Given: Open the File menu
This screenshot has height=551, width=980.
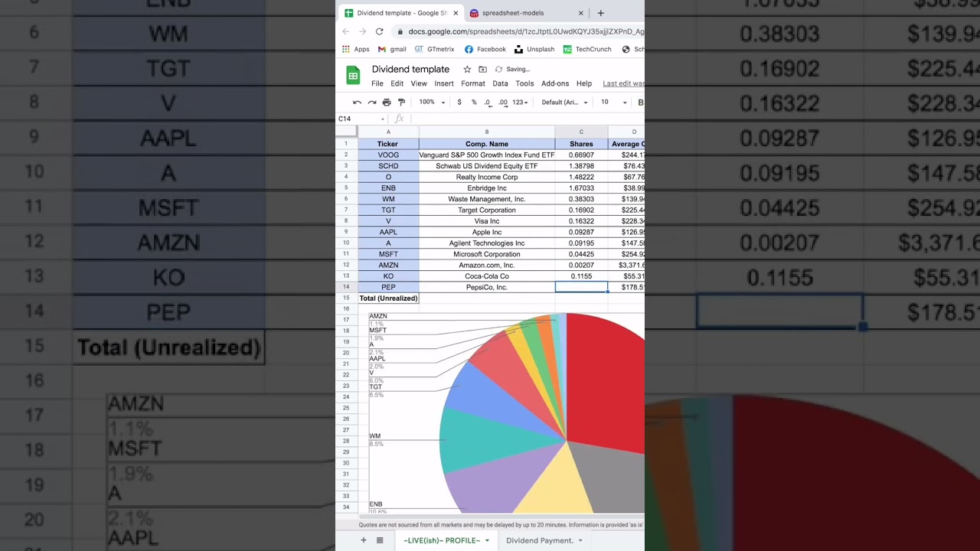Looking at the screenshot, I should (x=377, y=83).
